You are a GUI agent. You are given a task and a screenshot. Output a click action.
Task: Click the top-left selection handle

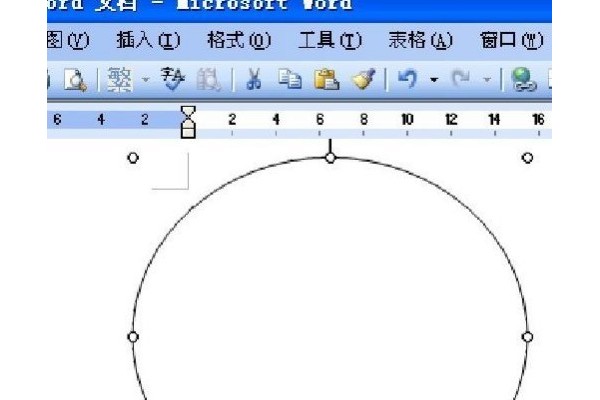(x=133, y=158)
